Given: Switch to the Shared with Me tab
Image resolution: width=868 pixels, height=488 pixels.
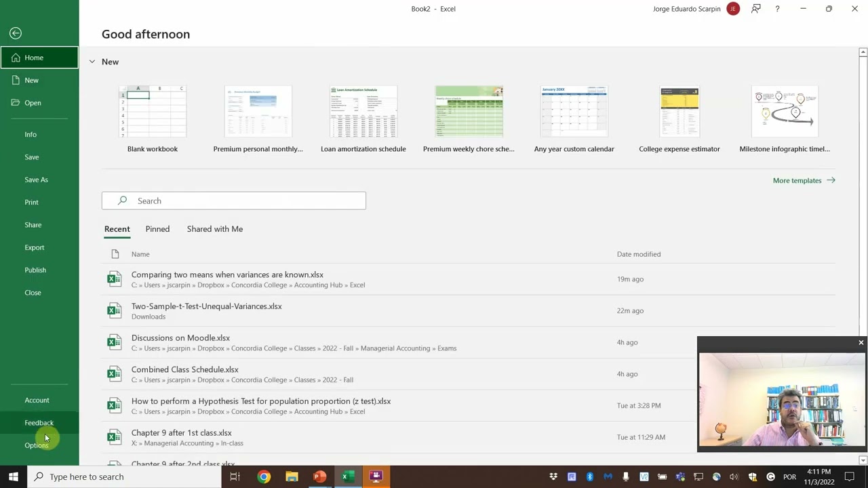Looking at the screenshot, I should pyautogui.click(x=215, y=229).
